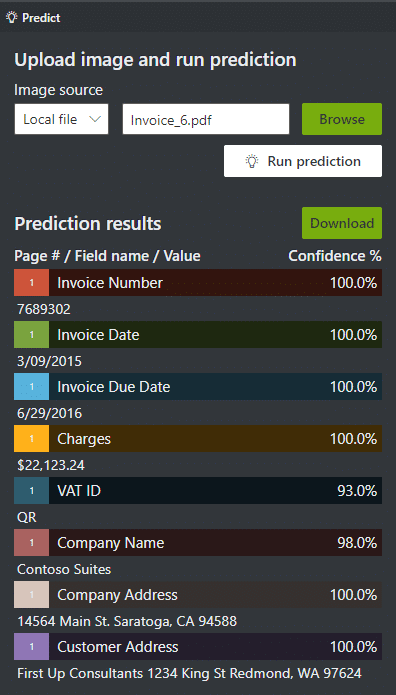Download the prediction results
The height and width of the screenshot is (695, 396).
pyautogui.click(x=342, y=223)
